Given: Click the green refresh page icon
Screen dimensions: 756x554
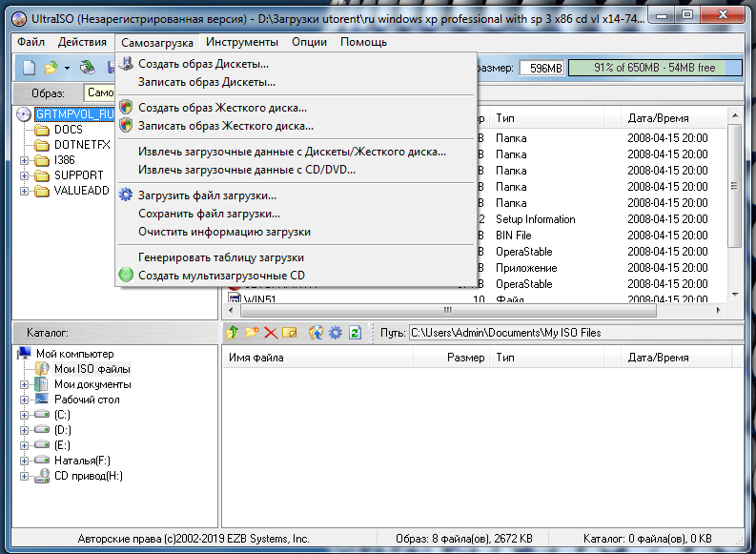Looking at the screenshot, I should pyautogui.click(x=355, y=332).
